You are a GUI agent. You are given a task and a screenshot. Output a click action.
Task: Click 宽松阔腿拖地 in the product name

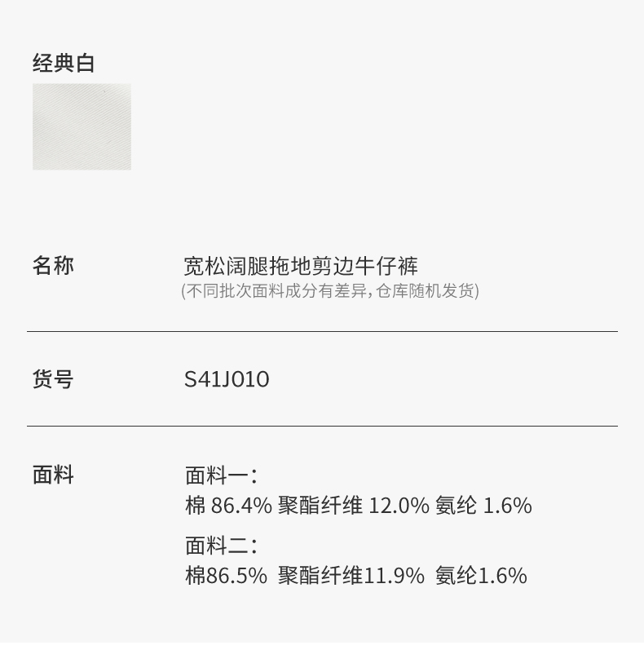[x=243, y=266]
